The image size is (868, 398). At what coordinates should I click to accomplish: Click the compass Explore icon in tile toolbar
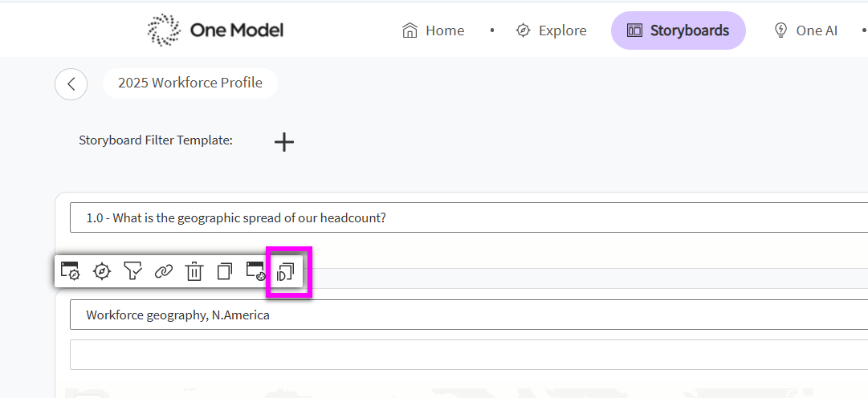[x=102, y=271]
